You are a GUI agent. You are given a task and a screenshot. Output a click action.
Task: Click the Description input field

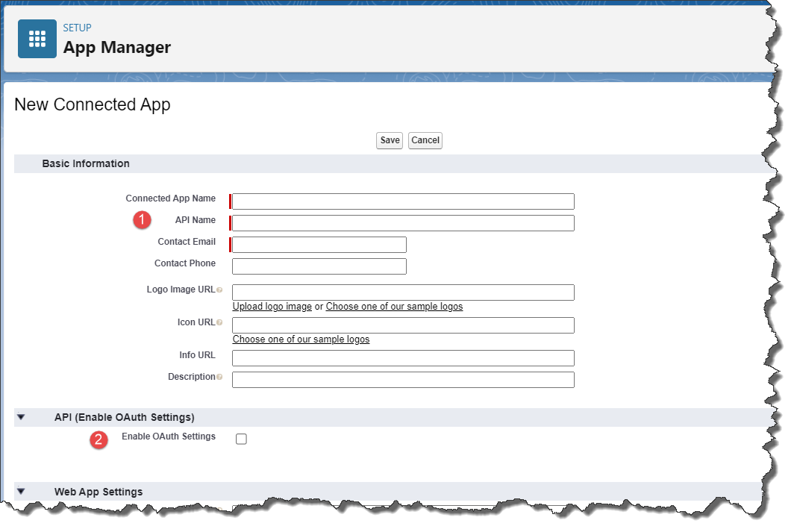403,380
